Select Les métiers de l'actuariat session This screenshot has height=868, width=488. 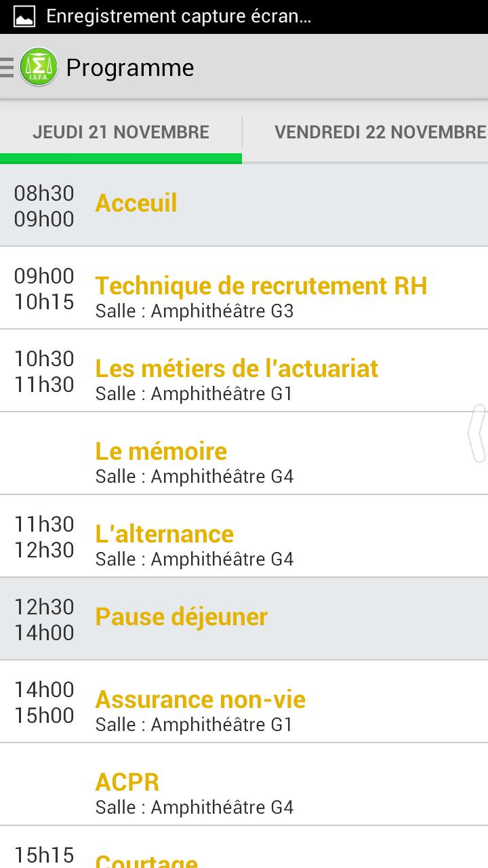coord(237,370)
